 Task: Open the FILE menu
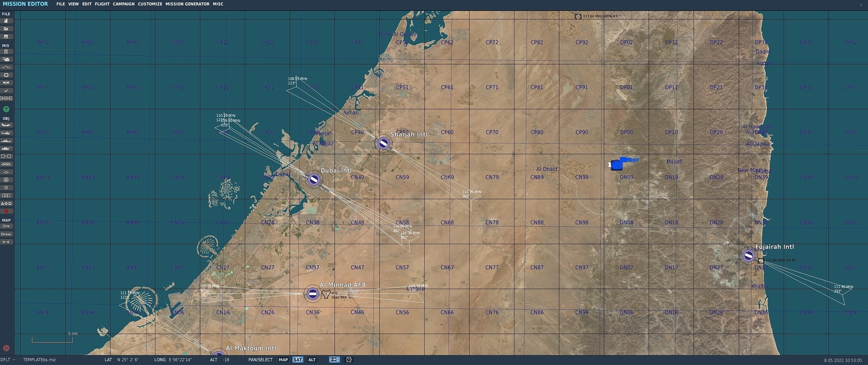(x=60, y=4)
